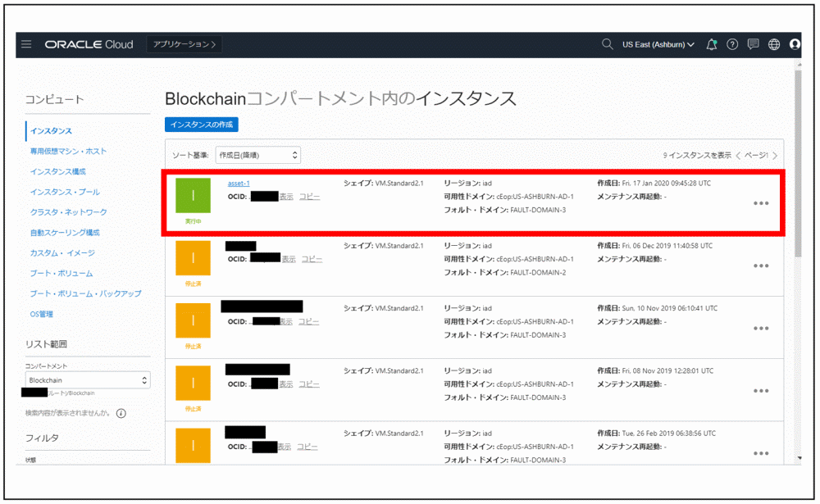Expand the アプリケーション breadcrumb menu
The width and height of the screenshot is (820, 504).
click(x=184, y=44)
